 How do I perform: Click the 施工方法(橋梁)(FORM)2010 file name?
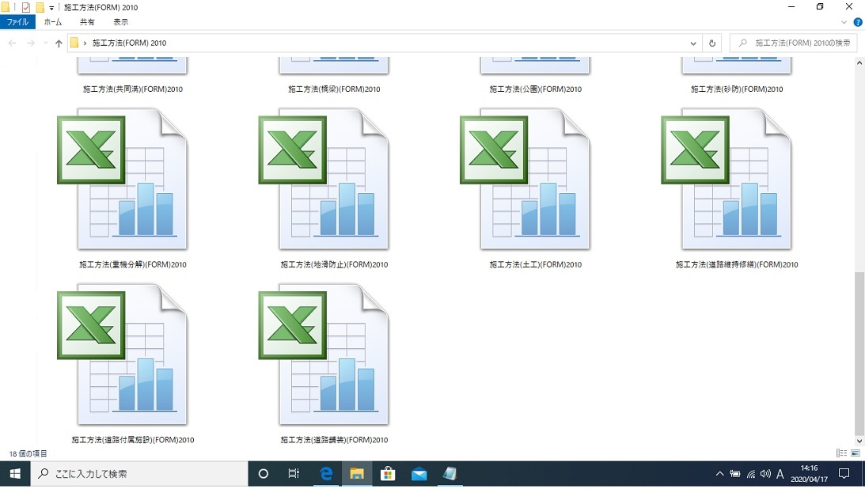334,89
